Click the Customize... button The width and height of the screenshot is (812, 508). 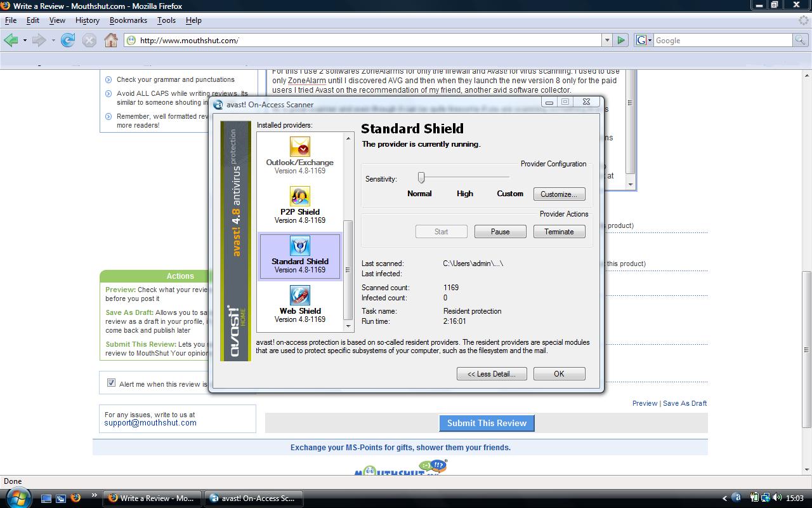pyautogui.click(x=559, y=194)
